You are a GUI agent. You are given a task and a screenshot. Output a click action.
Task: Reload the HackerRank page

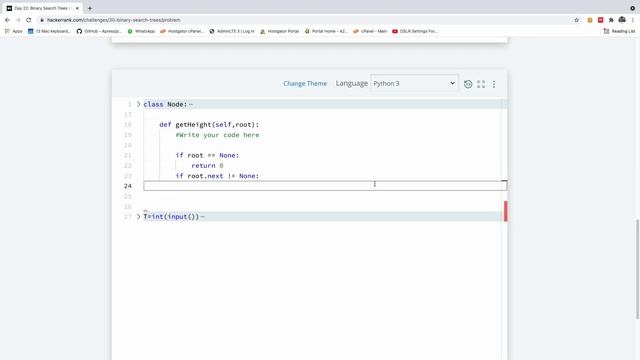click(29, 20)
